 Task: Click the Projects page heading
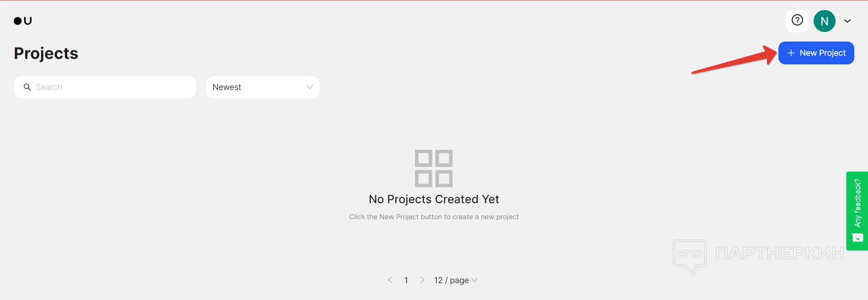pyautogui.click(x=46, y=53)
